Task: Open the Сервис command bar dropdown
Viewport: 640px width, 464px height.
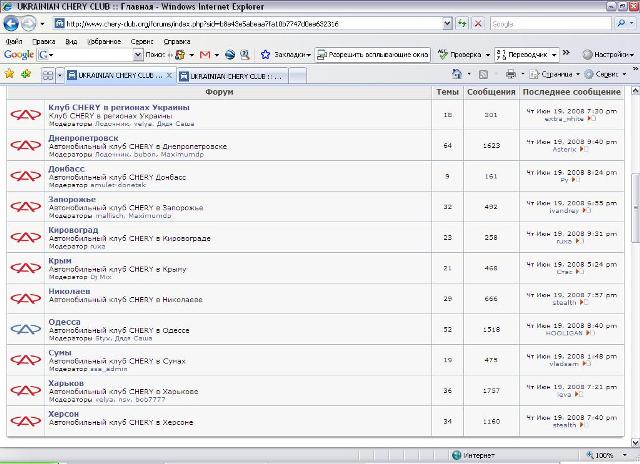Action: pos(624,74)
